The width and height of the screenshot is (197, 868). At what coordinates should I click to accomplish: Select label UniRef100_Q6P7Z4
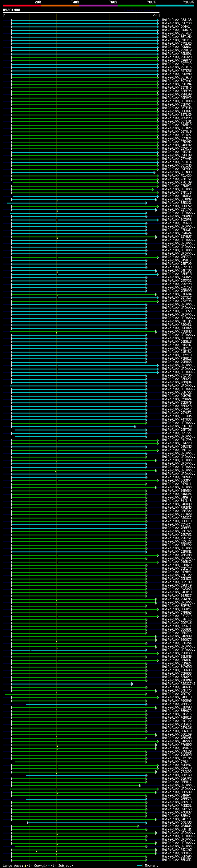click(177, 257)
